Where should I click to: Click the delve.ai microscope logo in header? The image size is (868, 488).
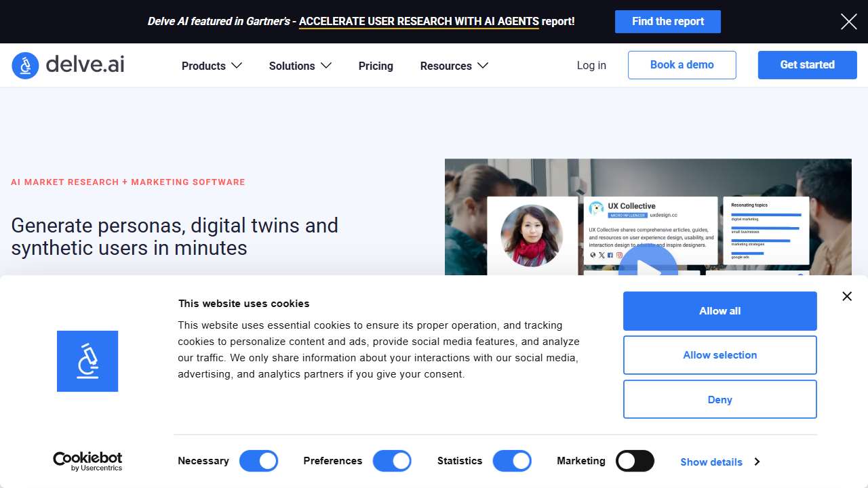point(26,65)
